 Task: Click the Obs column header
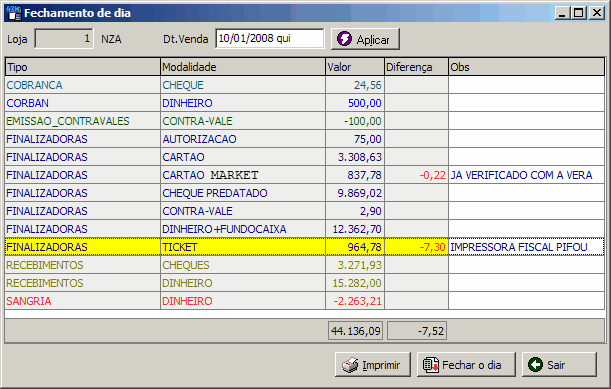(x=526, y=67)
